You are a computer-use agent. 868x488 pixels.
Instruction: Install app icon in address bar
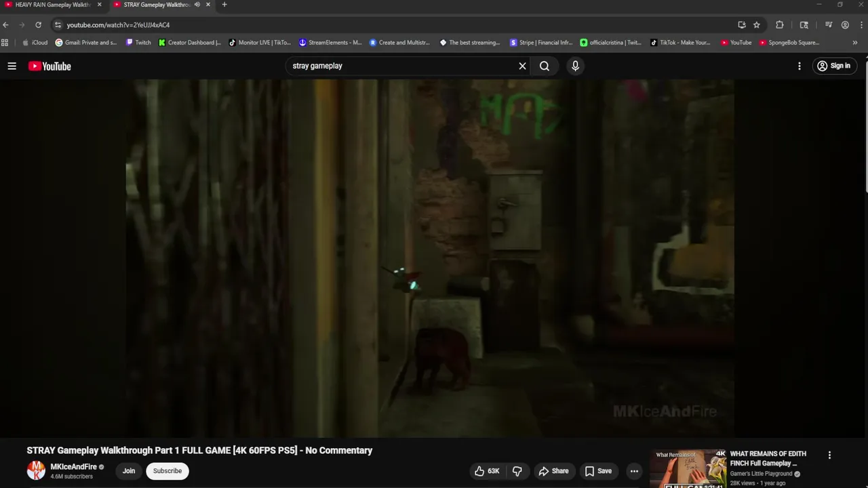pos(742,25)
